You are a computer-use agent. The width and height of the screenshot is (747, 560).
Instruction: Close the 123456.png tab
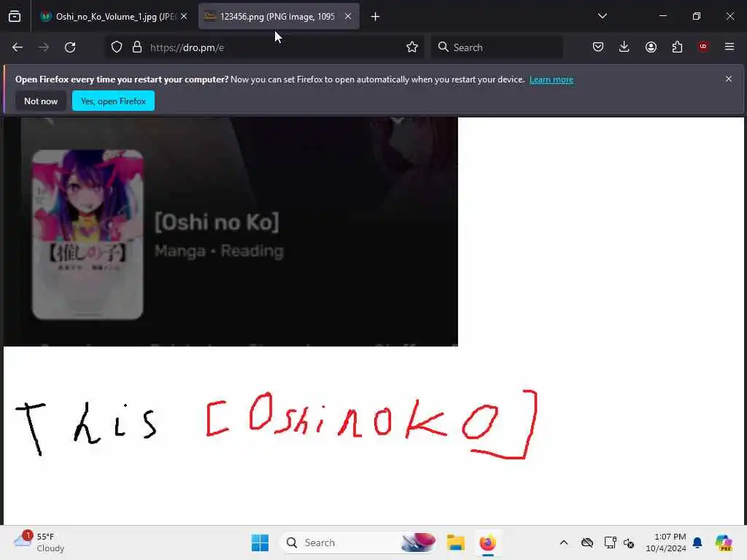(348, 17)
